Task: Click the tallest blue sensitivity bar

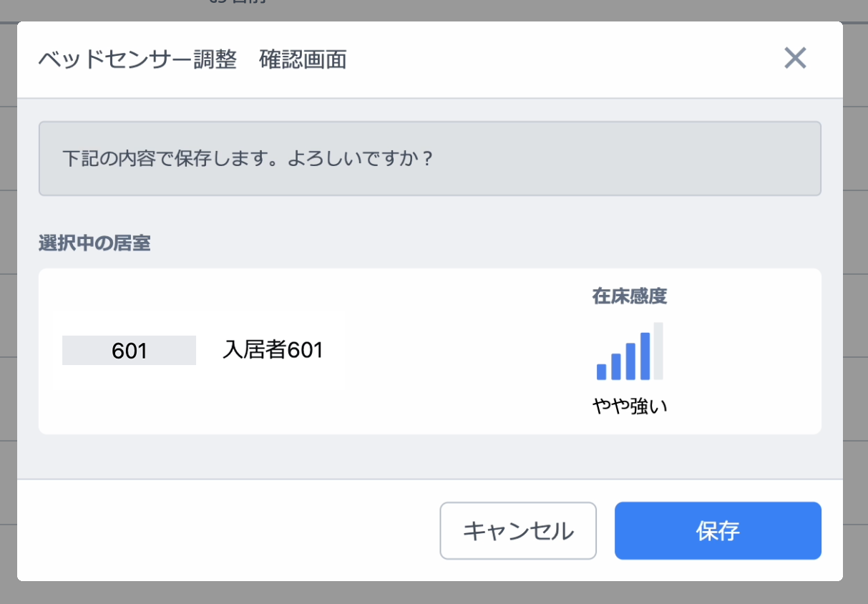Action: pyautogui.click(x=645, y=356)
